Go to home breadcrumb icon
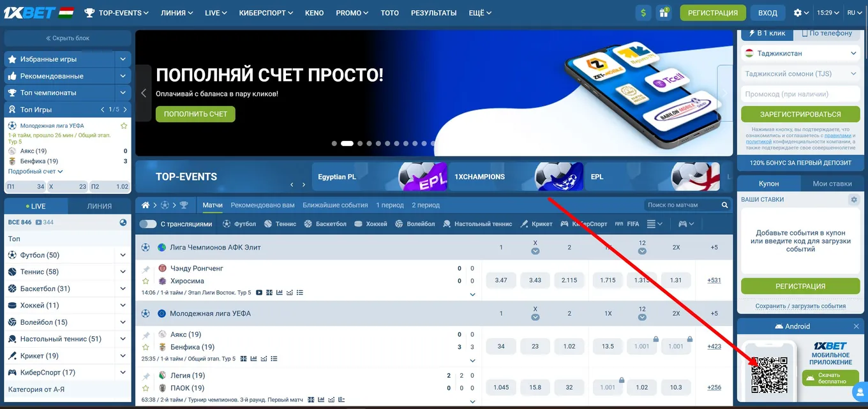 (x=146, y=205)
